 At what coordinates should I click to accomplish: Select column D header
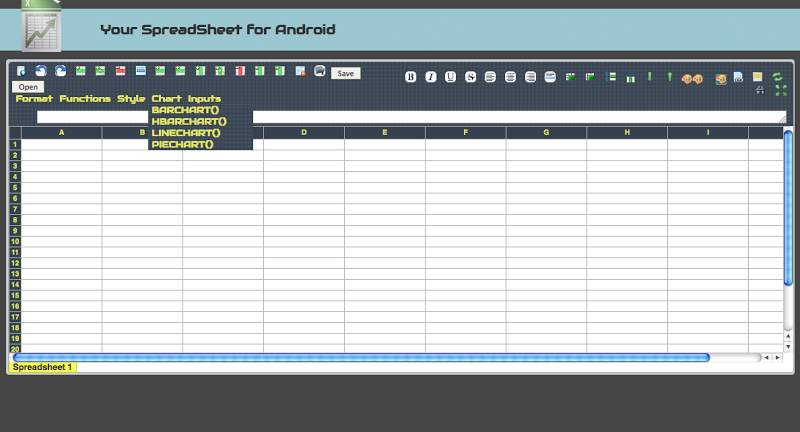tap(304, 133)
